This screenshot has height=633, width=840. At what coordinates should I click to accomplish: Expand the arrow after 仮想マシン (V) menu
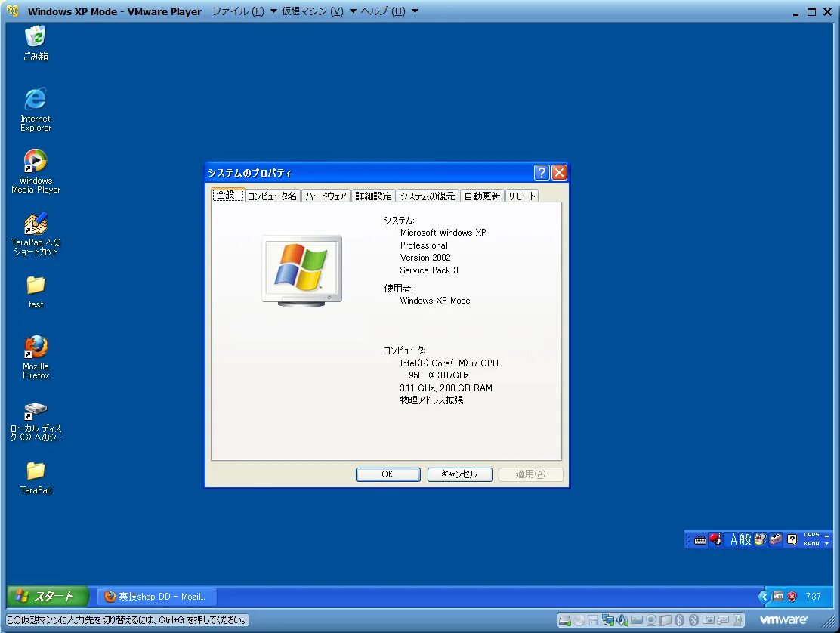[353, 11]
